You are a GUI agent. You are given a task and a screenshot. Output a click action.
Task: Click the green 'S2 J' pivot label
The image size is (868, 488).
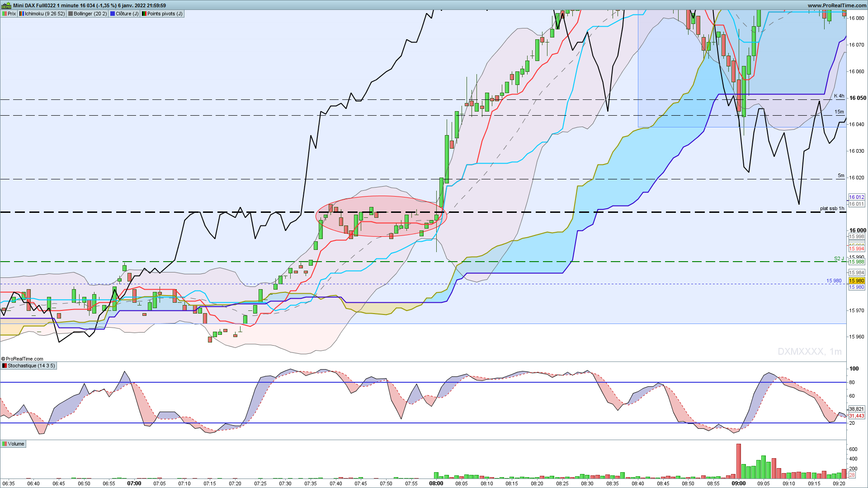[839, 258]
